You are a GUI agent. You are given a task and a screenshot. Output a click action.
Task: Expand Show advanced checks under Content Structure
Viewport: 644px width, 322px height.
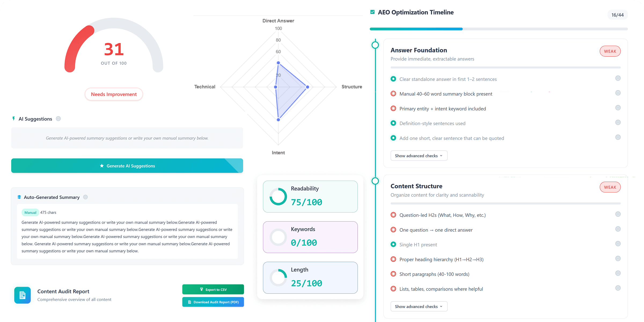(x=419, y=306)
